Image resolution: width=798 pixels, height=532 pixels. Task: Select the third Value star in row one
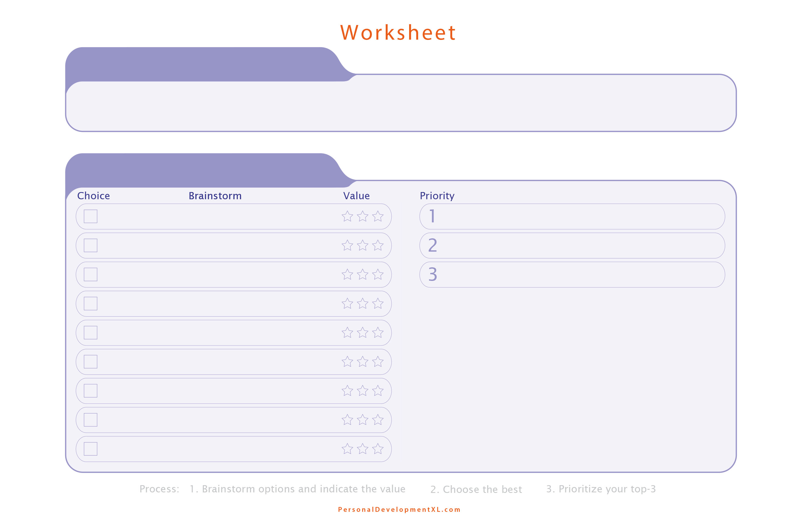[378, 217]
